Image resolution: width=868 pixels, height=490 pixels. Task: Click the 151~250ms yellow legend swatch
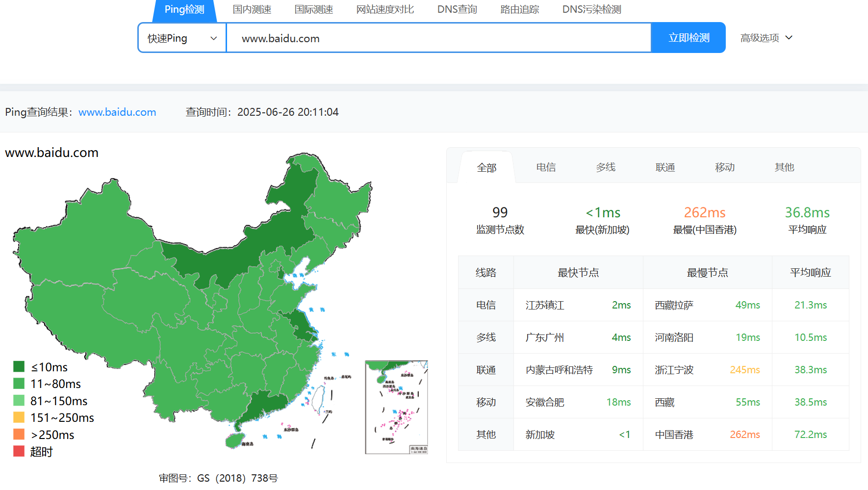[x=19, y=417]
